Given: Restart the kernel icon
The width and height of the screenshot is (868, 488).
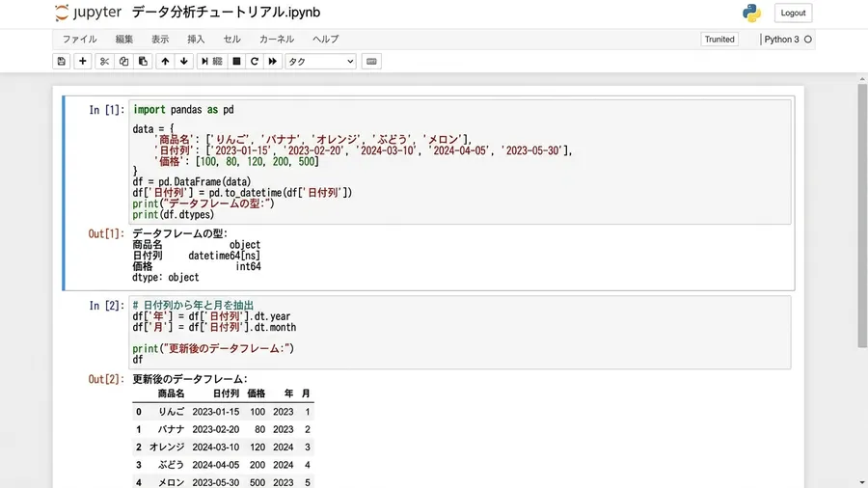Looking at the screenshot, I should [x=254, y=62].
